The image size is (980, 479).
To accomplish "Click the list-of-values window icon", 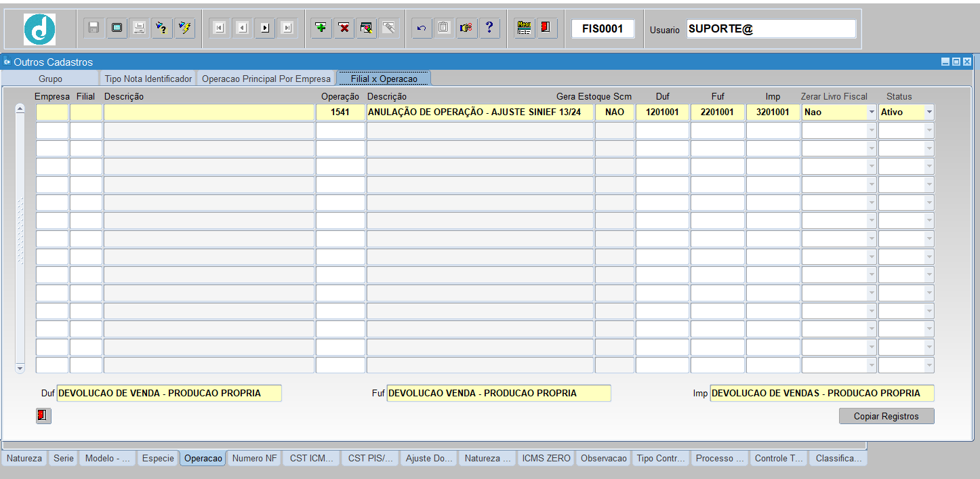I will click(x=367, y=28).
